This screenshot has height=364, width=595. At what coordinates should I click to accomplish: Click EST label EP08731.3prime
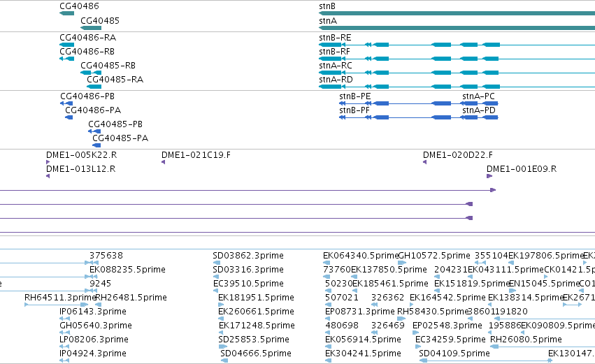click(x=360, y=312)
